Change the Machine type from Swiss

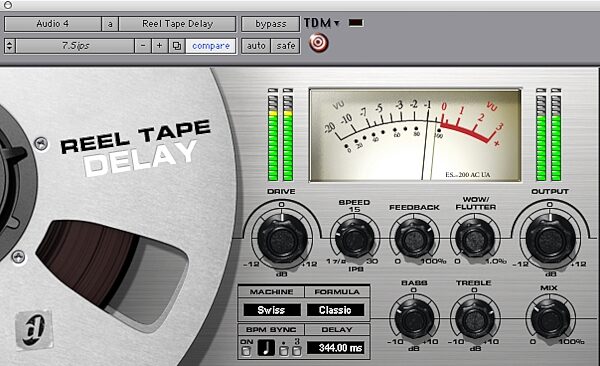coord(271,310)
